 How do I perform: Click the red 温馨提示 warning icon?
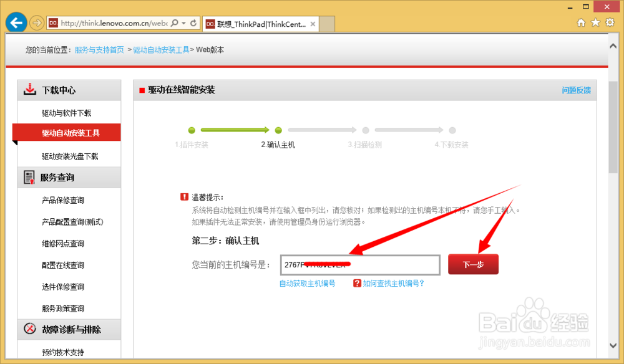coord(184,197)
